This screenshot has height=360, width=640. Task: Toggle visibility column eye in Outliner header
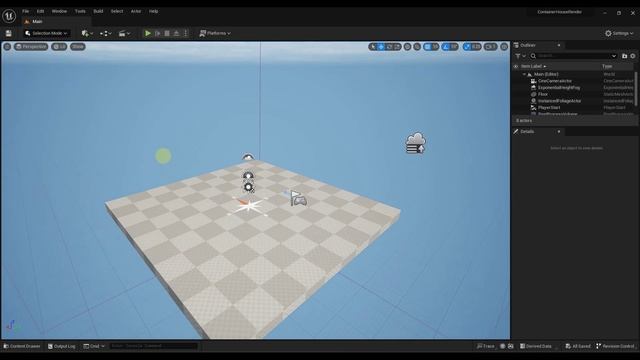pyautogui.click(x=516, y=67)
